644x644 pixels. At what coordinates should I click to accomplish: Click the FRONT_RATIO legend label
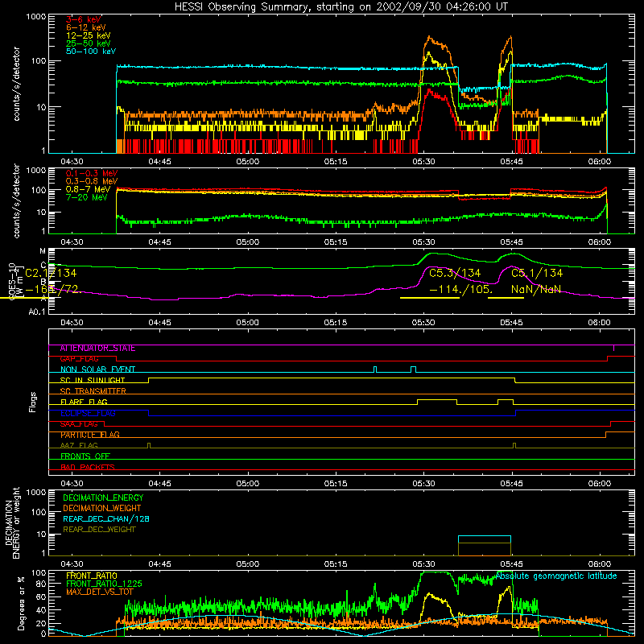pyautogui.click(x=92, y=576)
